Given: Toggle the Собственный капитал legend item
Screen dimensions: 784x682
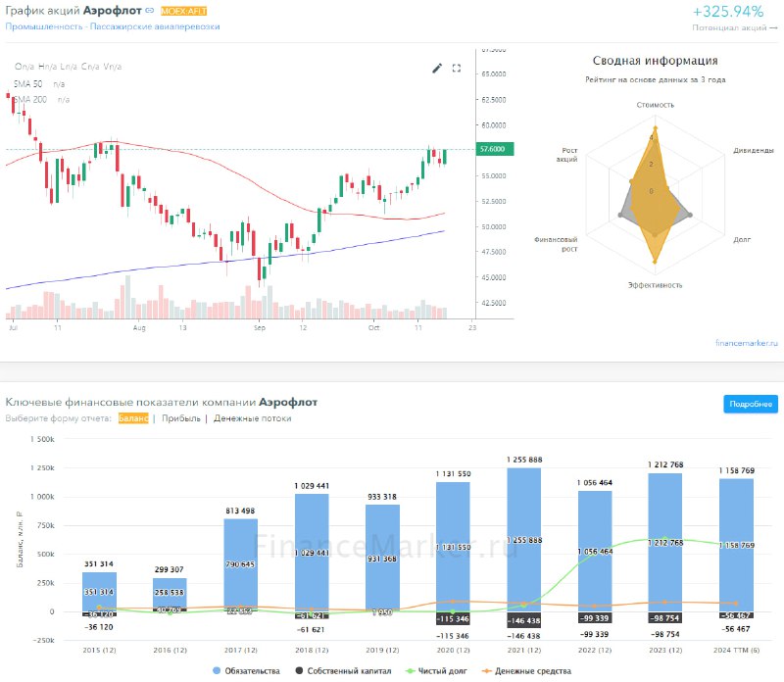Looking at the screenshot, I should point(344,670).
